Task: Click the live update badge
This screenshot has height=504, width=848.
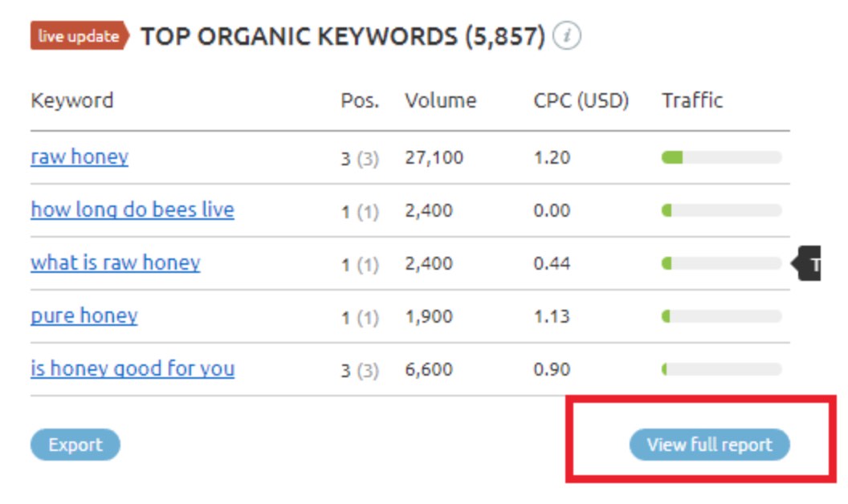Action: tap(79, 36)
